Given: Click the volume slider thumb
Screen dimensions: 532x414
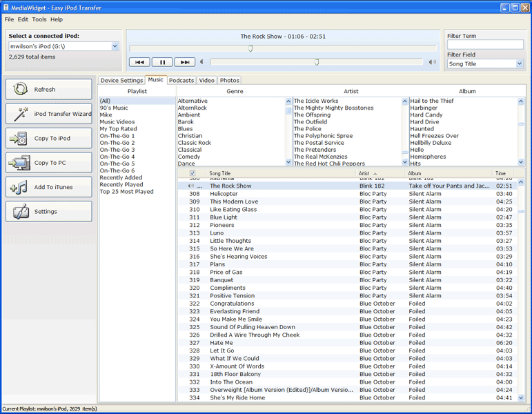Looking at the screenshot, I should coord(317,62).
